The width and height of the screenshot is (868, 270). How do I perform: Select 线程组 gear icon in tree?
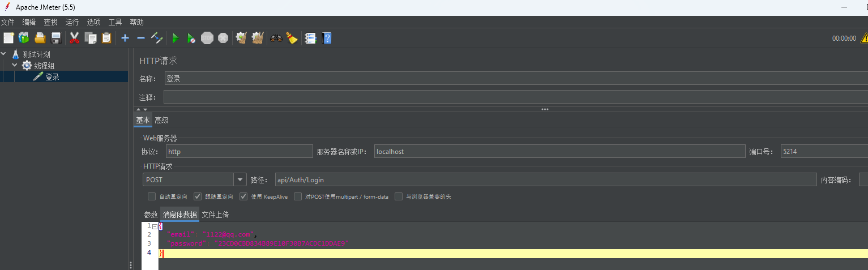click(27, 66)
